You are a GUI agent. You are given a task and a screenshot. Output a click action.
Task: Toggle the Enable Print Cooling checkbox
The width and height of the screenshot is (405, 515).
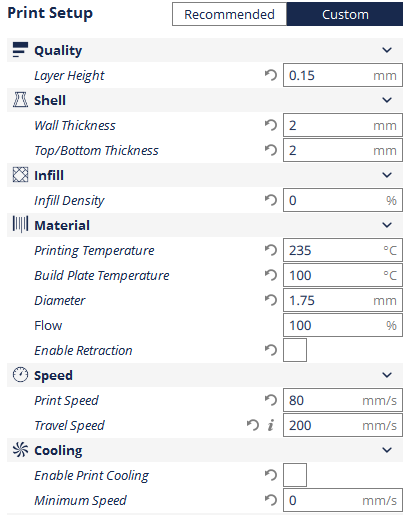pyautogui.click(x=295, y=475)
